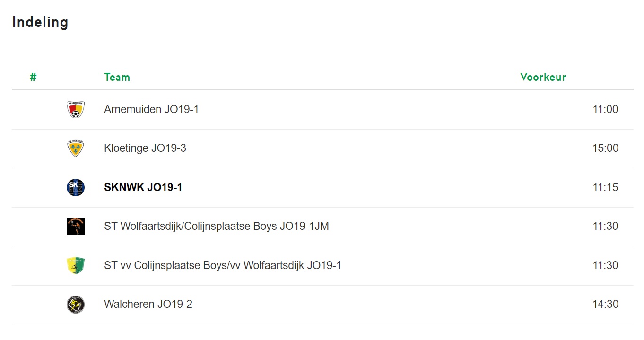Image resolution: width=644 pixels, height=340 pixels.
Task: Select the bold SKNWK JO19-1 team name
Action: [x=143, y=188]
